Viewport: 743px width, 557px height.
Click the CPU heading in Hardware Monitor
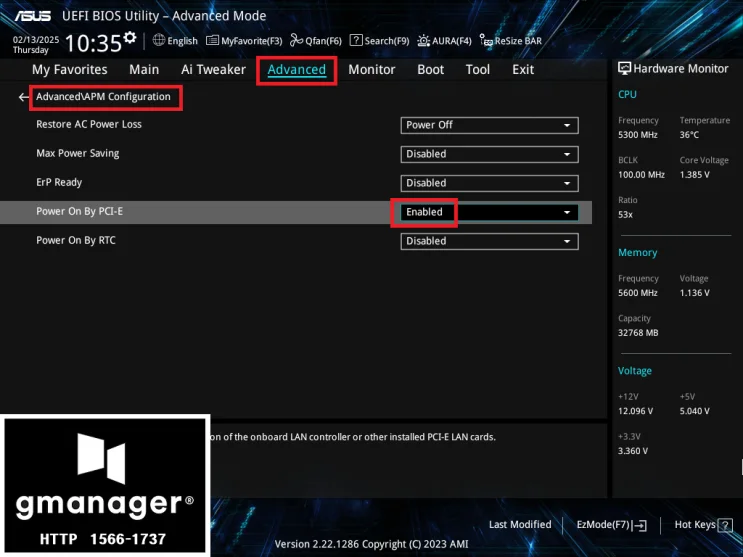627,94
